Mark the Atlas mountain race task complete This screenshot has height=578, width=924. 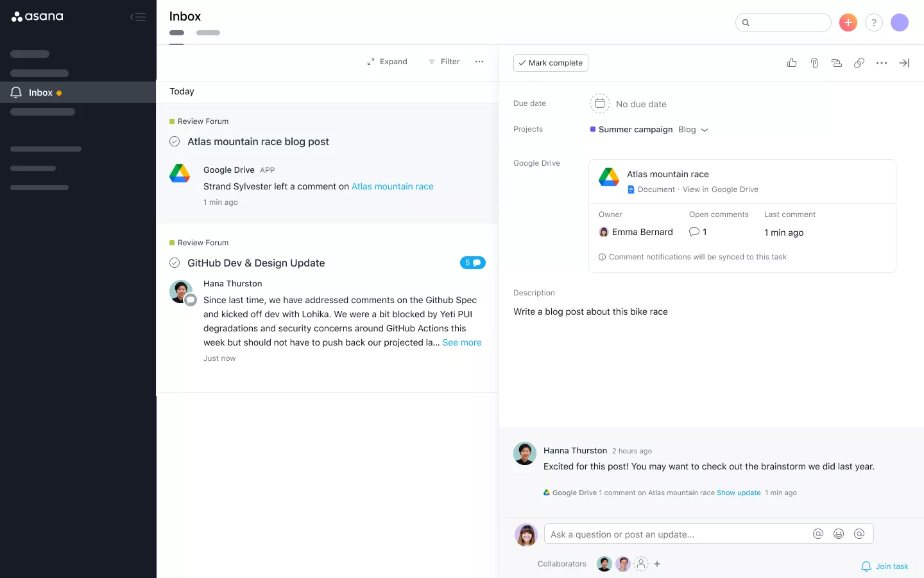click(x=551, y=63)
